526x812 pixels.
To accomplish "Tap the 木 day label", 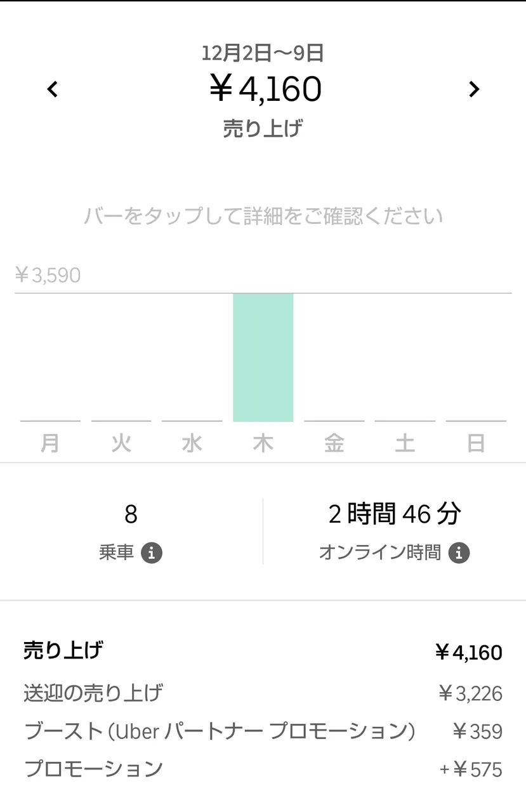I will 263,443.
